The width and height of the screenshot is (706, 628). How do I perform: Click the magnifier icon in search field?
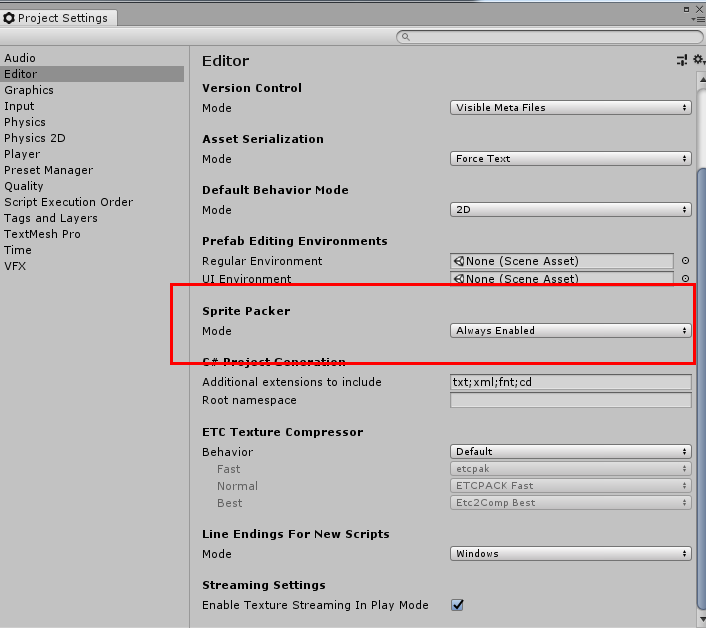405,37
